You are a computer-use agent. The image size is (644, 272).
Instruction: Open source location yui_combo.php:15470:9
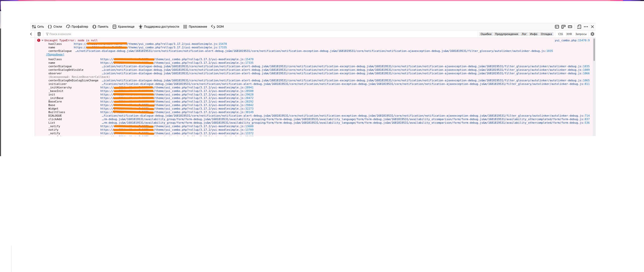pos(572,40)
